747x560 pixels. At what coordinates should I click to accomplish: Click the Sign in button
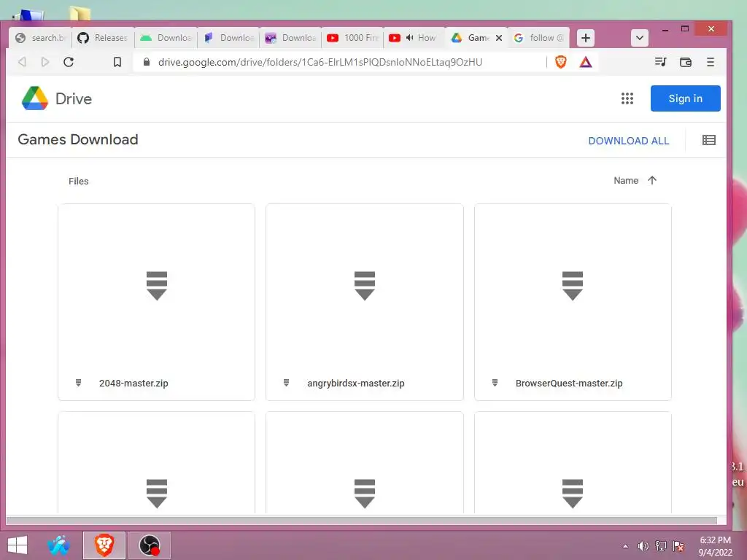coord(685,98)
